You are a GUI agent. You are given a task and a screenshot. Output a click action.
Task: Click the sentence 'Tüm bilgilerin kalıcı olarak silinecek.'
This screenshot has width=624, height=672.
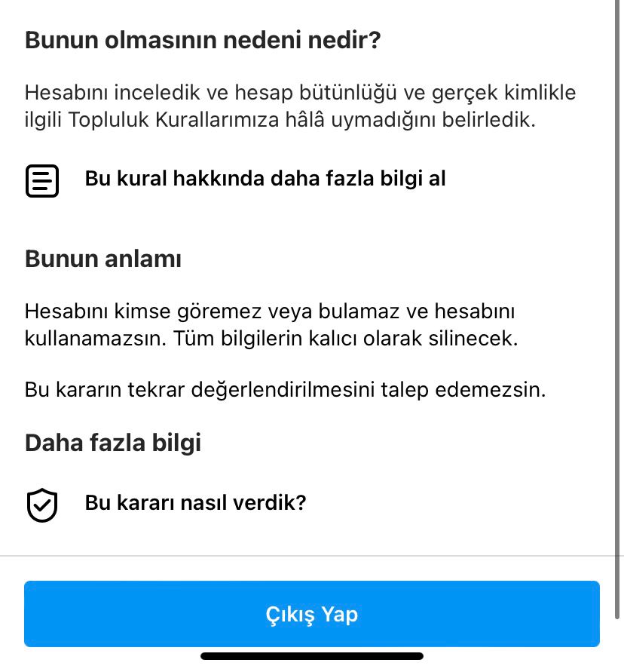tap(346, 339)
